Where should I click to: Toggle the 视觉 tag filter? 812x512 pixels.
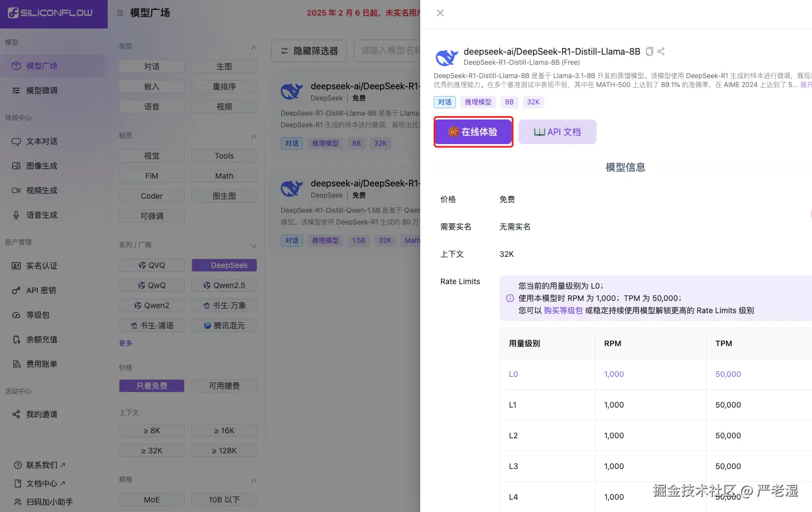[152, 156]
